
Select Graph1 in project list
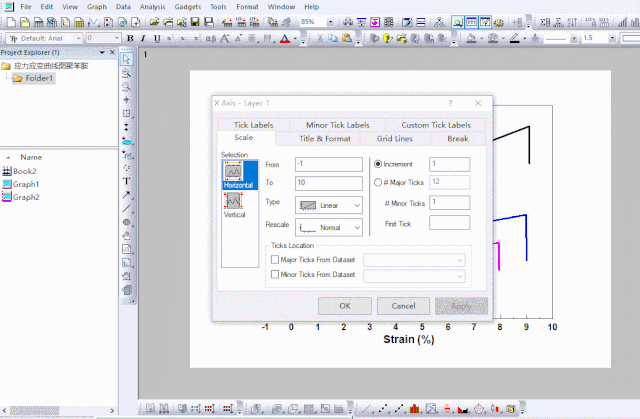point(21,184)
